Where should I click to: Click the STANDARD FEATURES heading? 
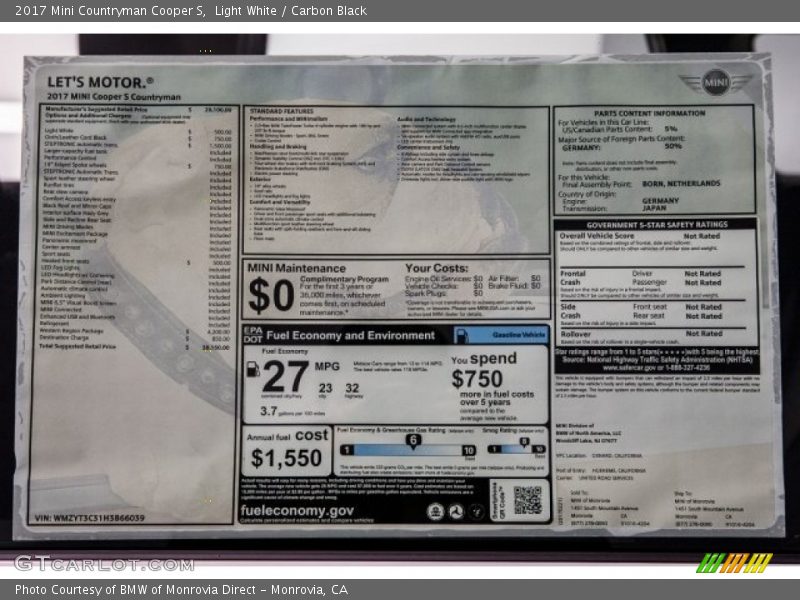[282, 111]
